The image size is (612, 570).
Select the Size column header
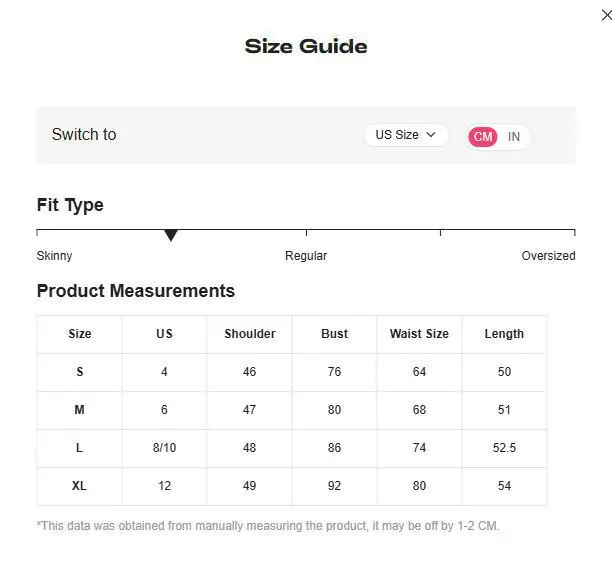tap(80, 334)
